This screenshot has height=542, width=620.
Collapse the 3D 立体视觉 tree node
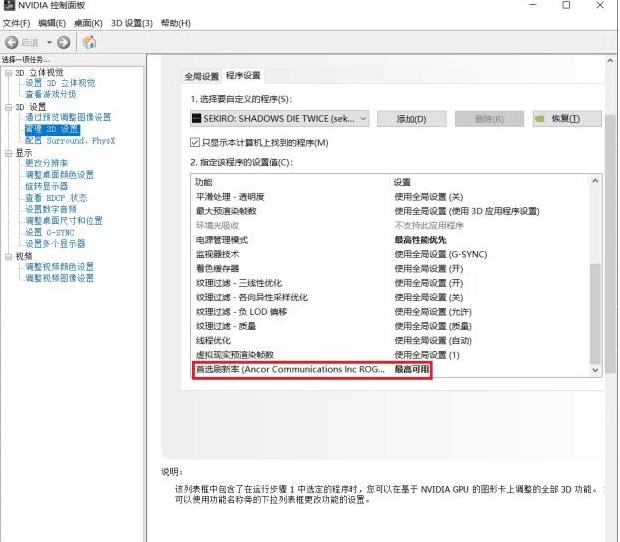pyautogui.click(x=9, y=73)
